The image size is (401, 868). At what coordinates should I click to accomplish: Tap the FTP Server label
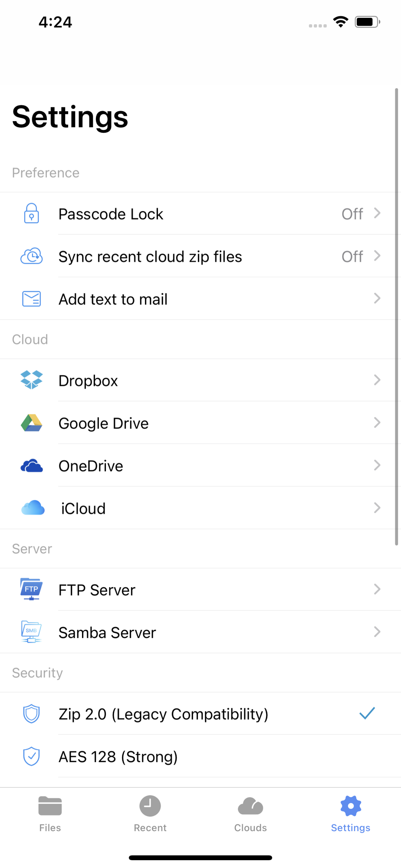tap(97, 590)
